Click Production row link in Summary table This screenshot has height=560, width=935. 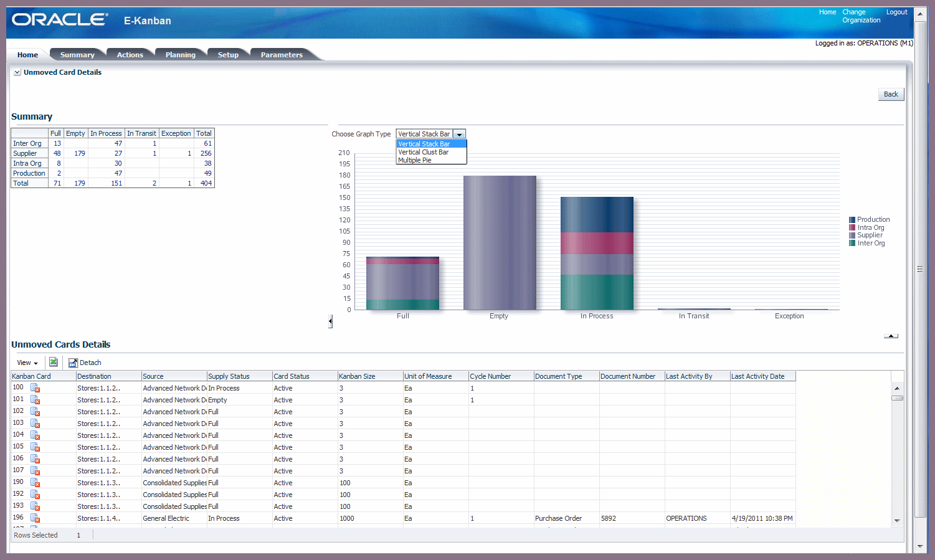[29, 173]
